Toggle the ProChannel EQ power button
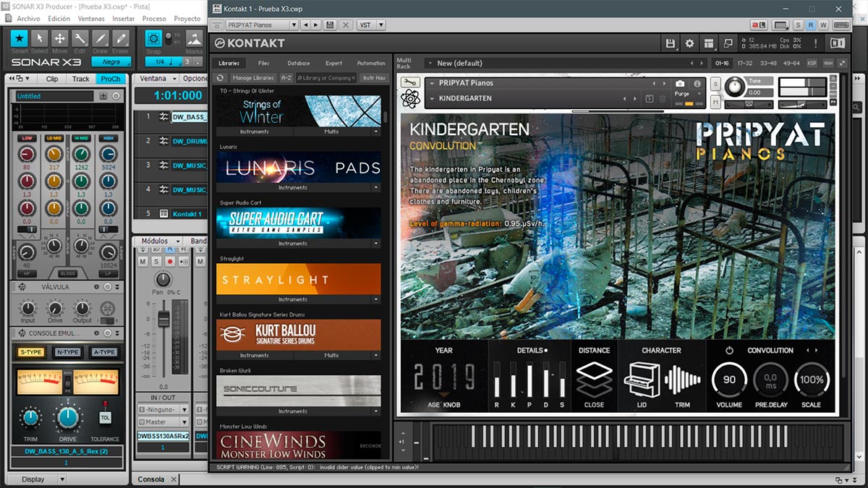Viewport: 868px width, 488px height. click(116, 96)
